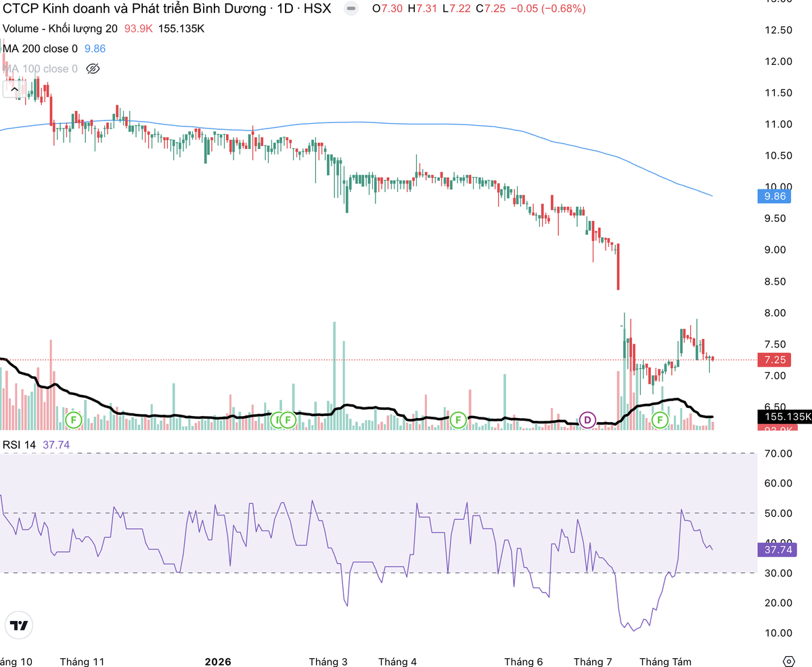Screen dimensions: 812x667
Task: Click the open price O7.30 in header
Action: pos(387,9)
